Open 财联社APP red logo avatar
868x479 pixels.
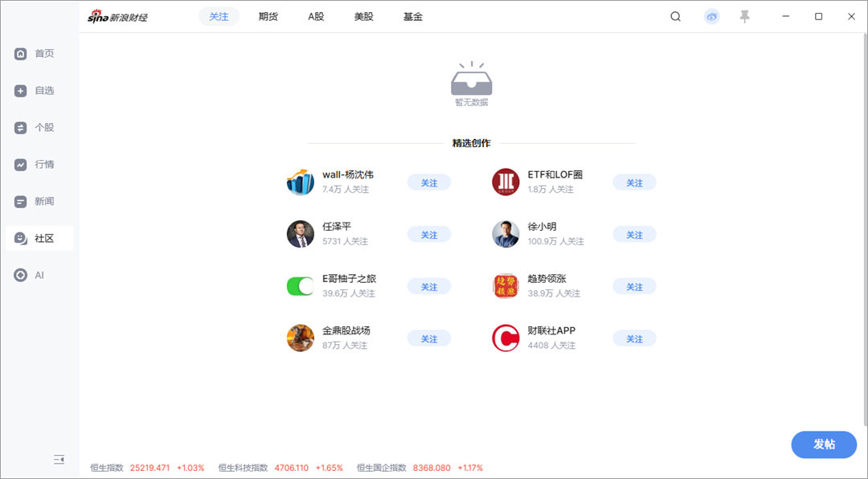pos(506,338)
